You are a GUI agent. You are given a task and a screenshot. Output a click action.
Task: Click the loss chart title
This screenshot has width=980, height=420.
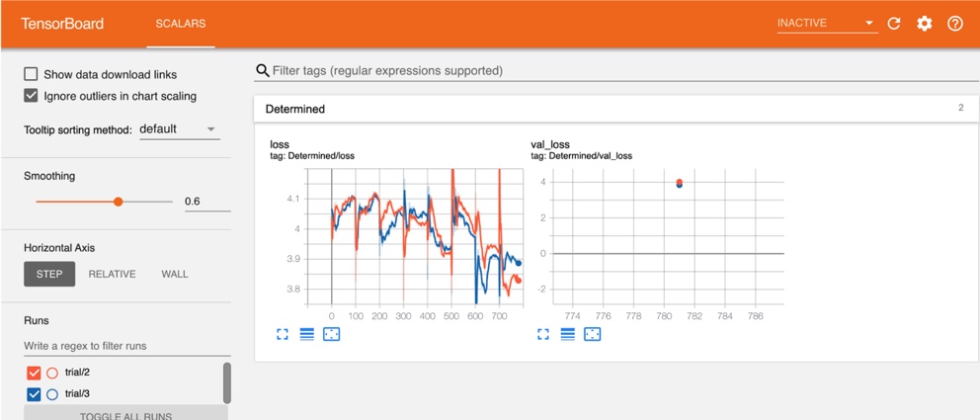coord(280,145)
